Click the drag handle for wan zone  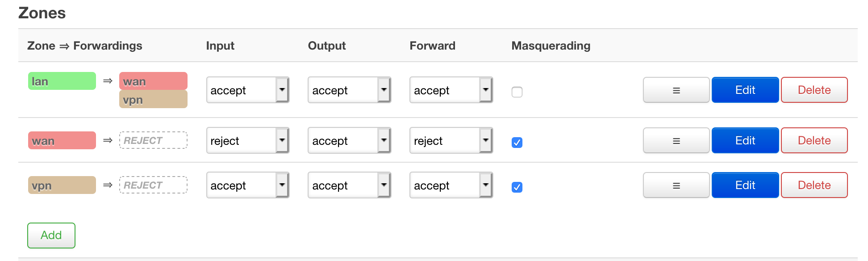[676, 140]
